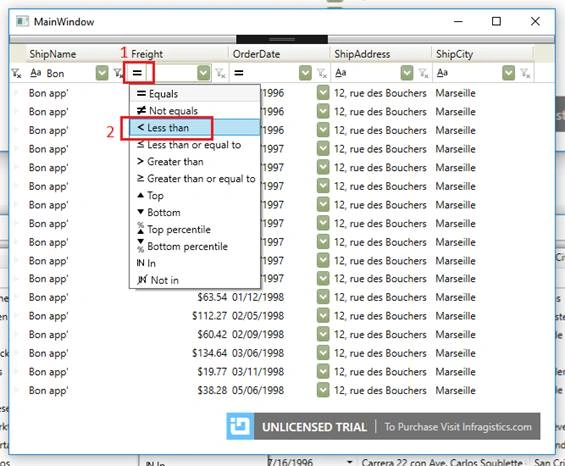Click the ShipAddress filter text field
565x466 pixels.
375,74
